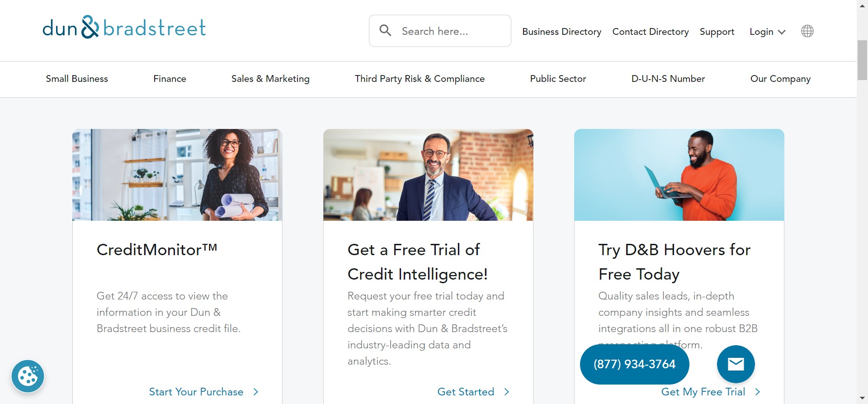Screen dimensions: 868x404
Task: Call the (877) 934-3764 phone button
Action: (634, 364)
